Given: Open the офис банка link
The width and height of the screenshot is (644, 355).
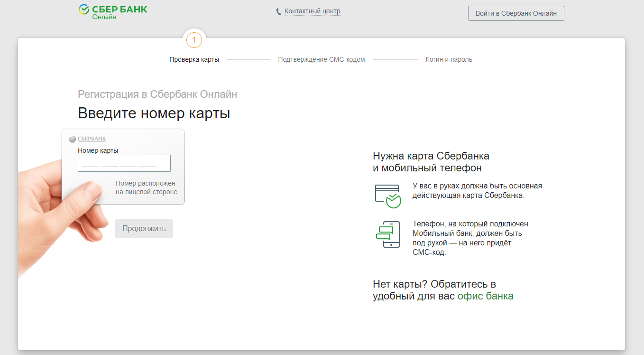Looking at the screenshot, I should [486, 296].
